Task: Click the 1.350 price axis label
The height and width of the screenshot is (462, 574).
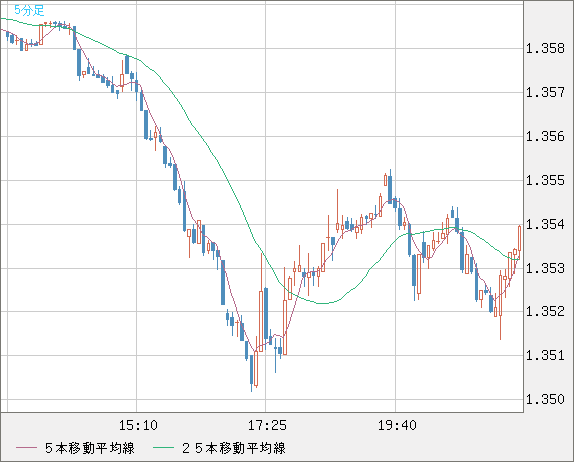Action: point(545,399)
